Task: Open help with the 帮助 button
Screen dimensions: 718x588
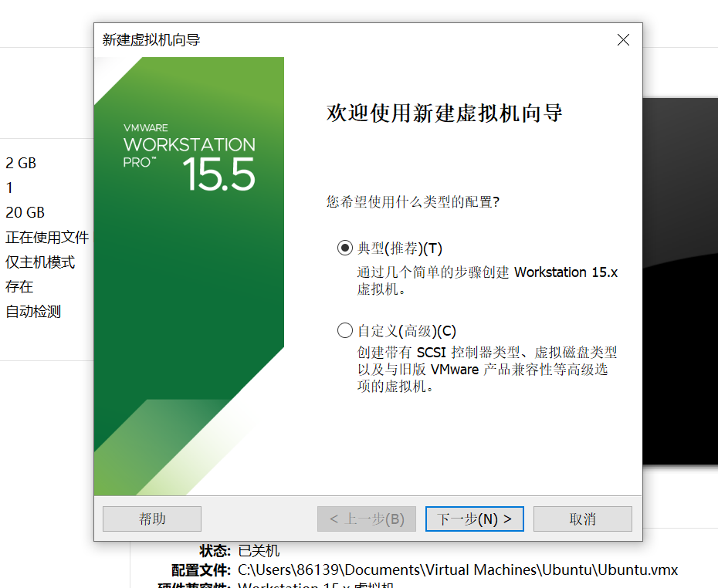Action: 152,519
